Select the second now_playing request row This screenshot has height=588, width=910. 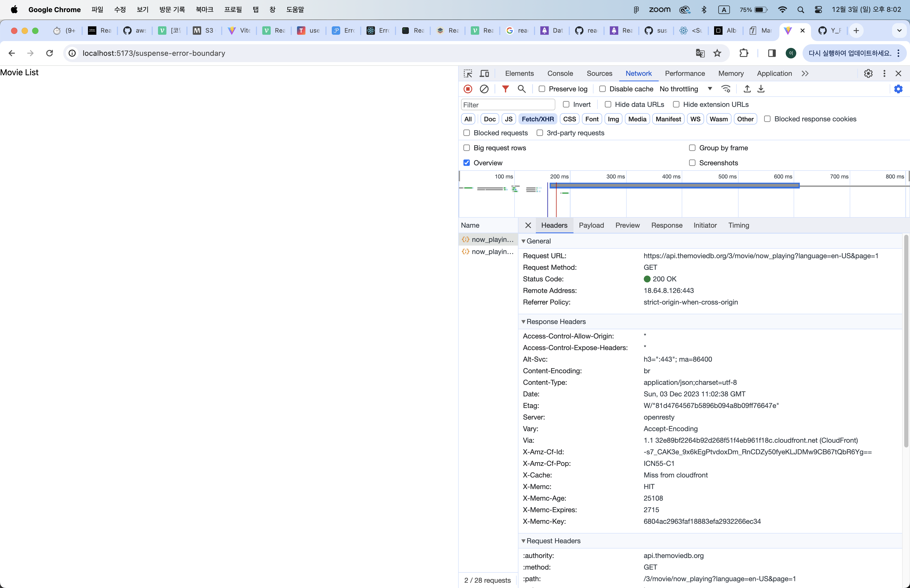click(488, 252)
